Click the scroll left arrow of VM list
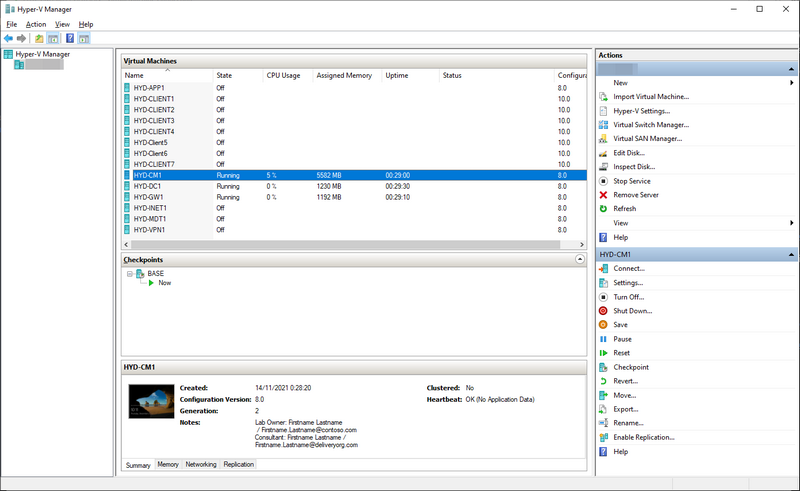The image size is (800, 491). click(127, 244)
